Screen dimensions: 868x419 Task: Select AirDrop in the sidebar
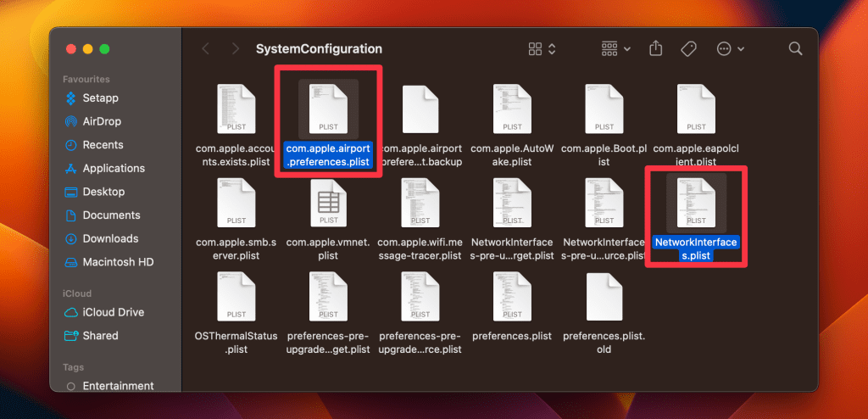click(x=100, y=121)
